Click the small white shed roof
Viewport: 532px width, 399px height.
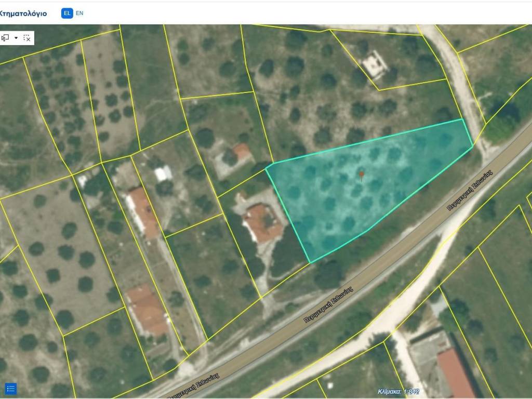[x=163, y=173]
